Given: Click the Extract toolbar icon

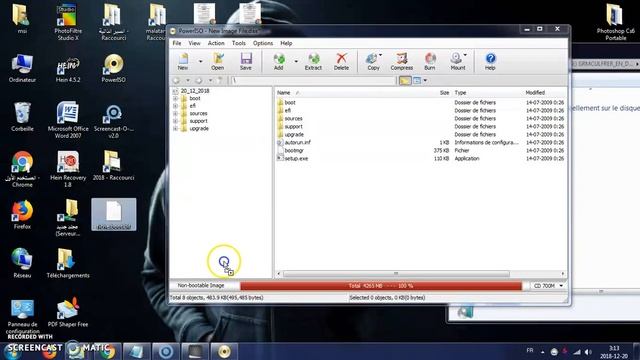Looking at the screenshot, I should (313, 61).
